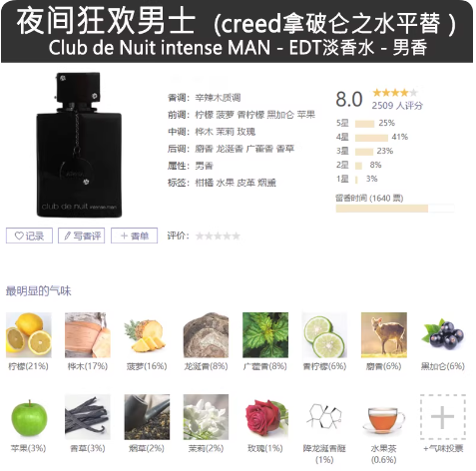Click the perfume bottle product image
Viewport: 476px width, 471px height.
click(x=79, y=145)
